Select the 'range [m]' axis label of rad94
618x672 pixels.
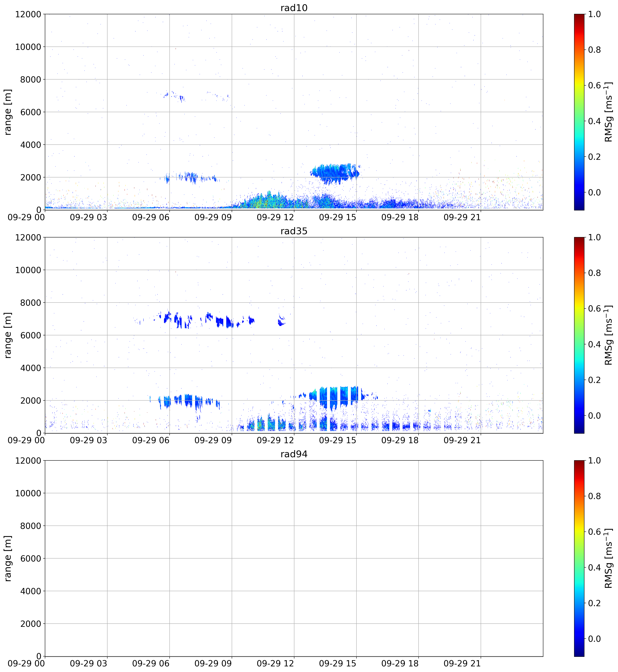tap(8, 558)
